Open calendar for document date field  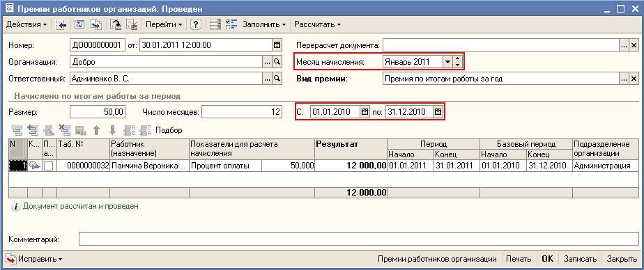[x=277, y=45]
